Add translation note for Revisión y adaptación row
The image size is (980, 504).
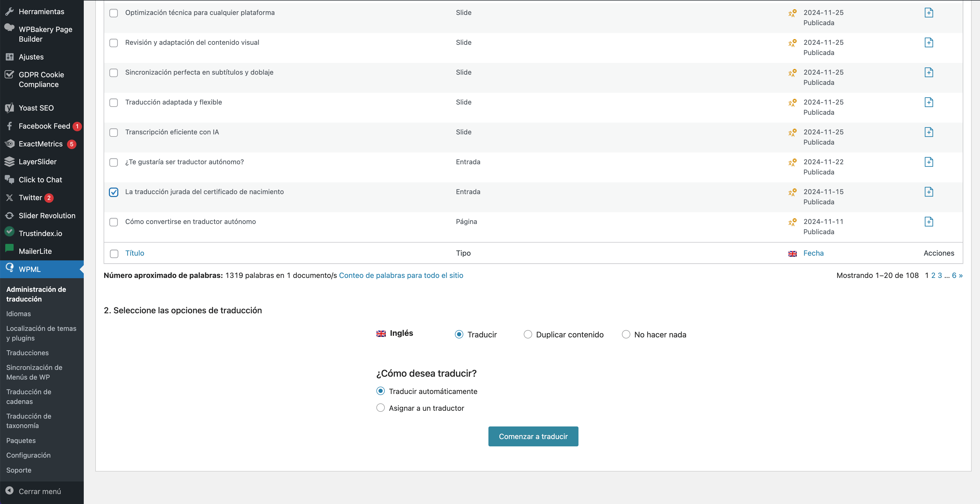click(929, 42)
